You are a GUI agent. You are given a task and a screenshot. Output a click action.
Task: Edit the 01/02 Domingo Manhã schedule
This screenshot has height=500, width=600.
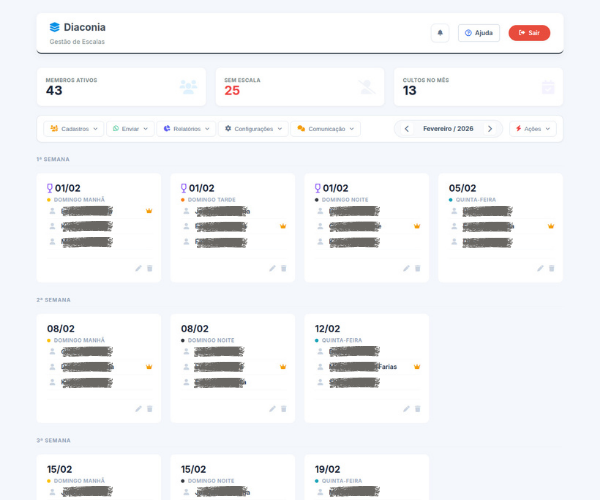pyautogui.click(x=139, y=268)
